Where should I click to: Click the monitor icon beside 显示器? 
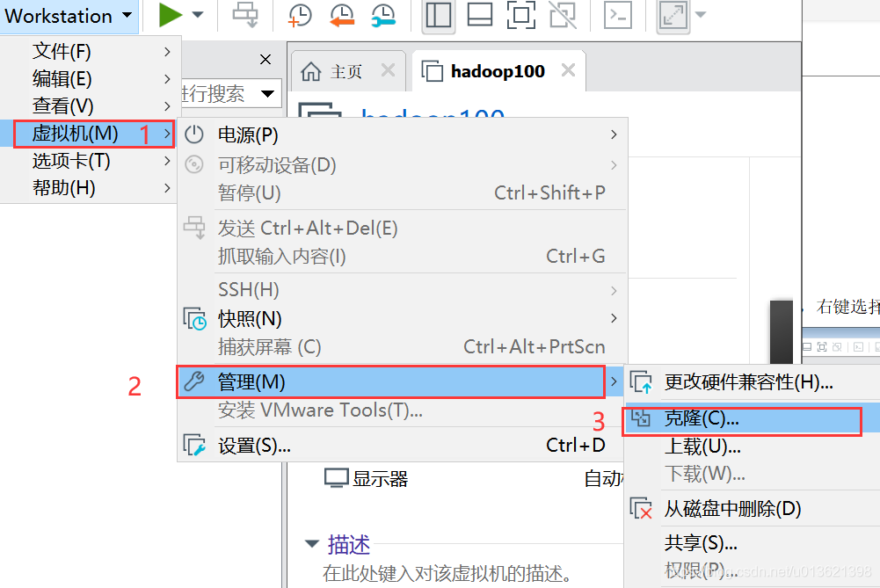tap(337, 479)
